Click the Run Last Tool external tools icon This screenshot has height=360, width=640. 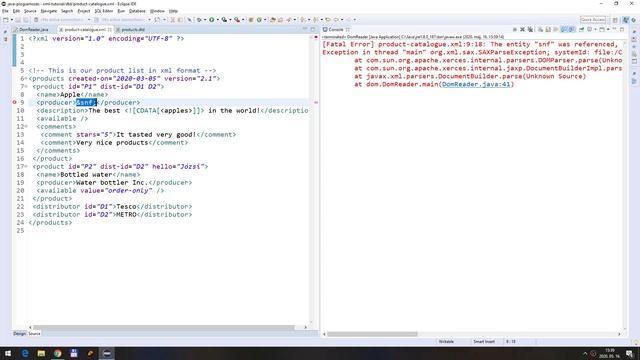tap(237, 20)
